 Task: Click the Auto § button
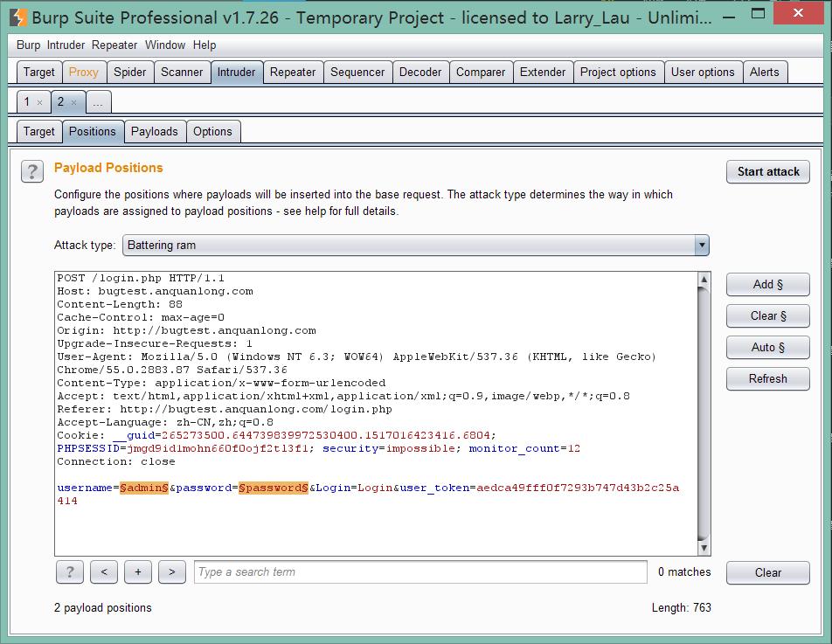coord(767,348)
